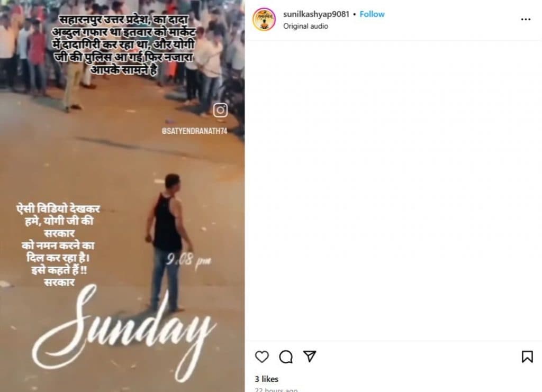
Task: View the 3 likes list
Action: tap(267, 379)
